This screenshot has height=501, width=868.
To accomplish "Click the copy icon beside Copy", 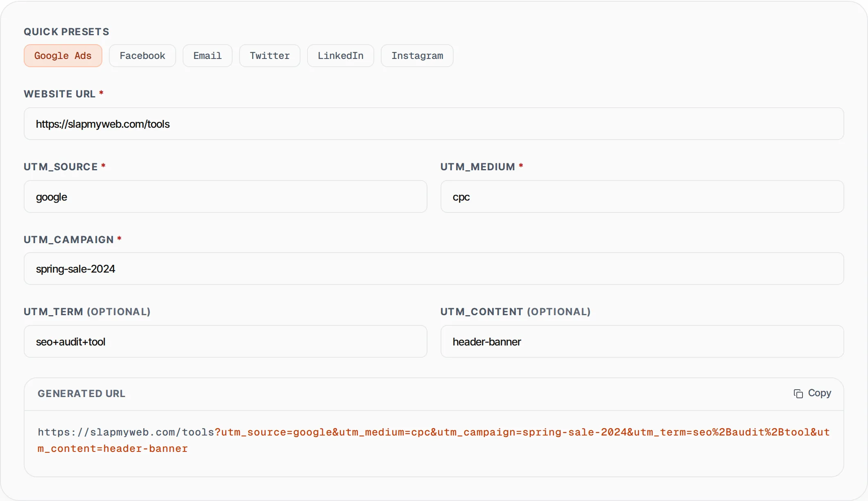I will click(x=798, y=393).
